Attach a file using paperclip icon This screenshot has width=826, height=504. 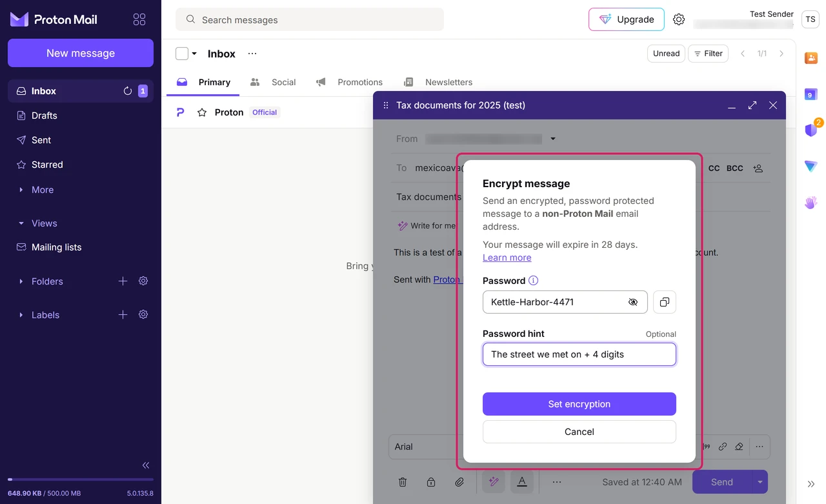coord(459,482)
